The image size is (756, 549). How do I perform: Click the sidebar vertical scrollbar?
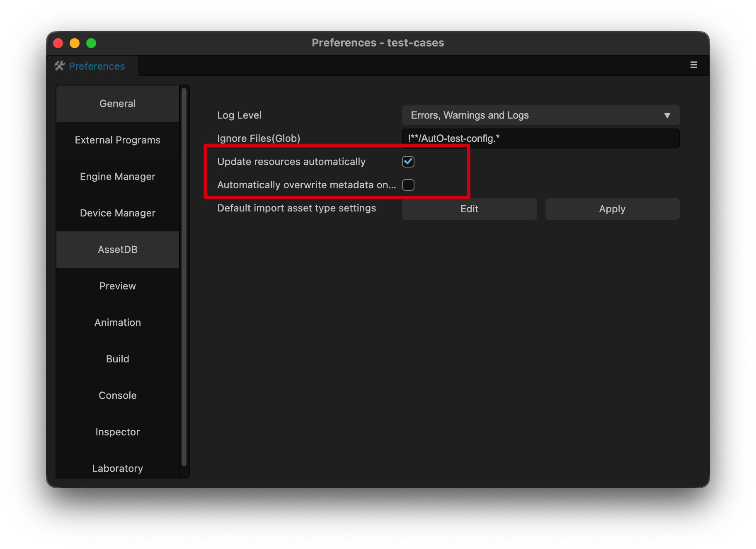pos(184,277)
